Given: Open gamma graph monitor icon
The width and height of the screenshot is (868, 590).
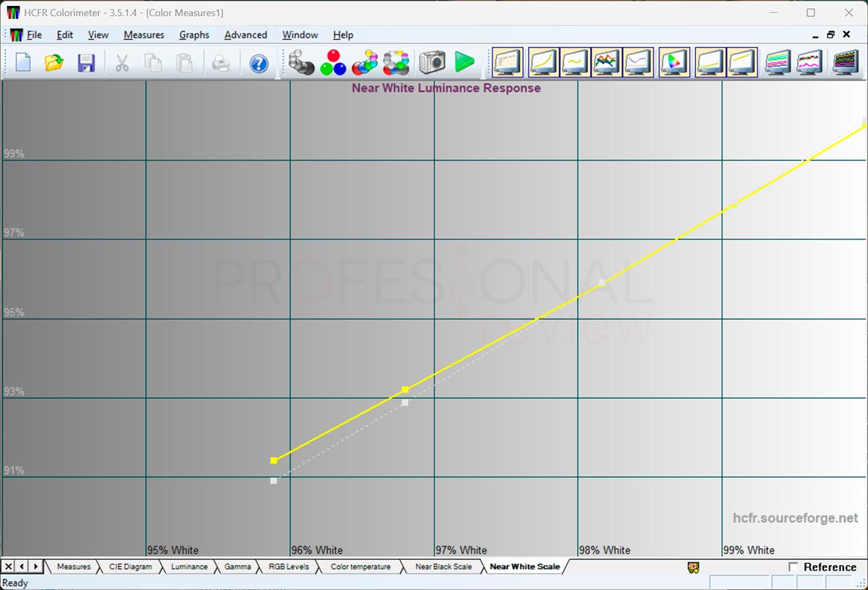Looking at the screenshot, I should (575, 62).
